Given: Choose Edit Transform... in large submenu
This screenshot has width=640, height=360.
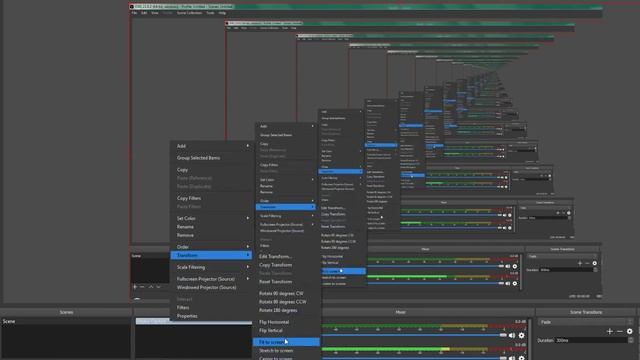Looking at the screenshot, I should pyautogui.click(x=276, y=256).
